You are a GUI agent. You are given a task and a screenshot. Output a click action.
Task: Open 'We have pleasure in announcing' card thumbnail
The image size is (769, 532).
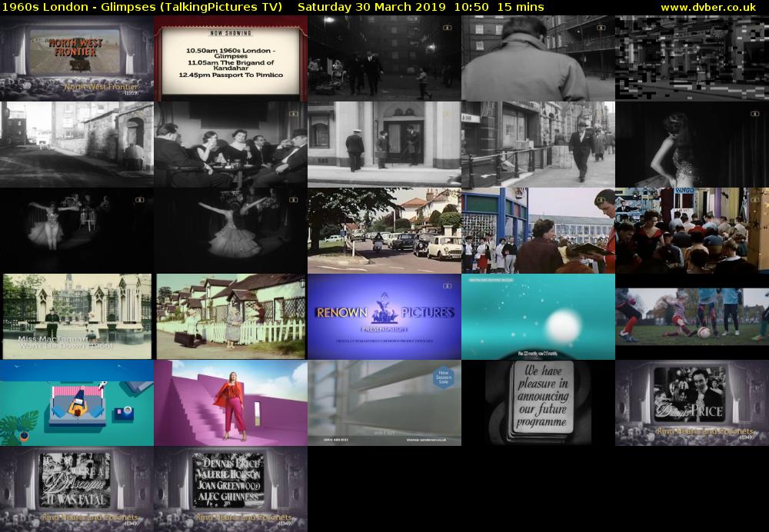pyautogui.click(x=538, y=403)
